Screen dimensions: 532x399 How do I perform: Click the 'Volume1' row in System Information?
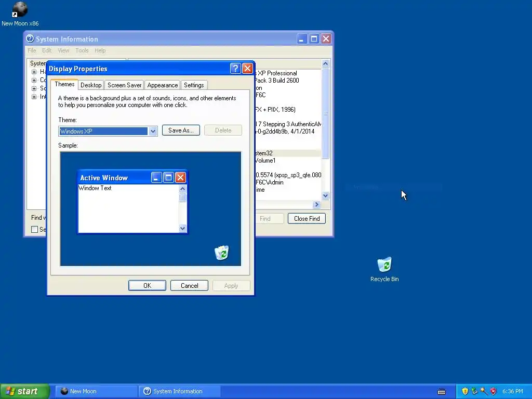[265, 161]
